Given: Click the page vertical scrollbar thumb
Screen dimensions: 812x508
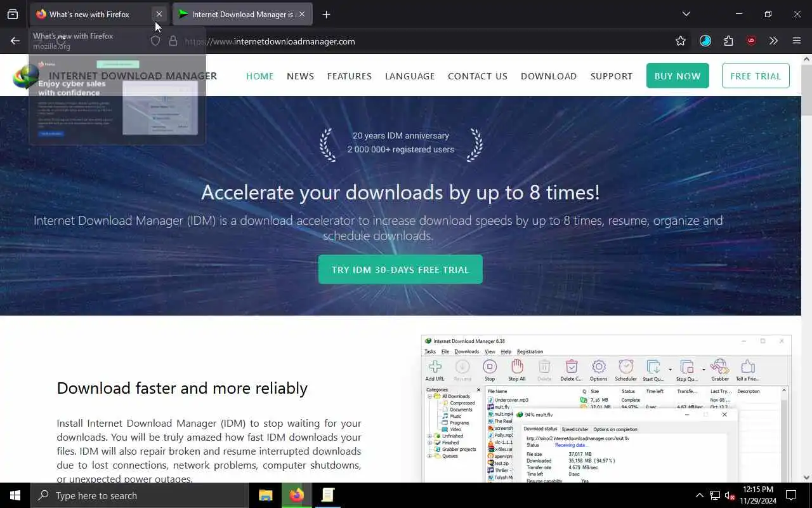Looking at the screenshot, I should tap(806, 90).
